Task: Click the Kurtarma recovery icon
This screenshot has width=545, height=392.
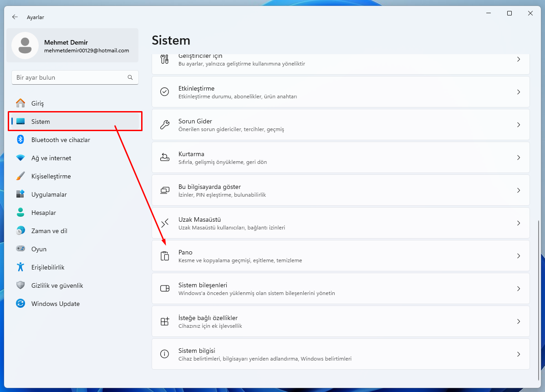Action: pos(165,158)
